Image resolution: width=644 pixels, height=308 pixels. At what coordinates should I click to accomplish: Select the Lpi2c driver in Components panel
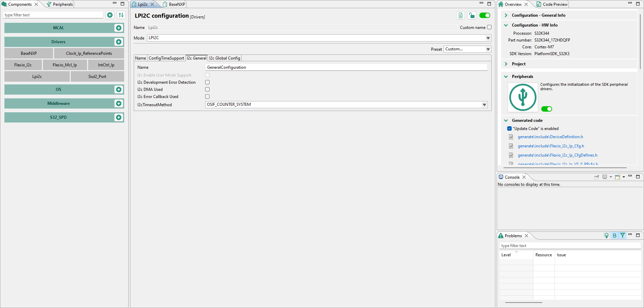point(37,76)
